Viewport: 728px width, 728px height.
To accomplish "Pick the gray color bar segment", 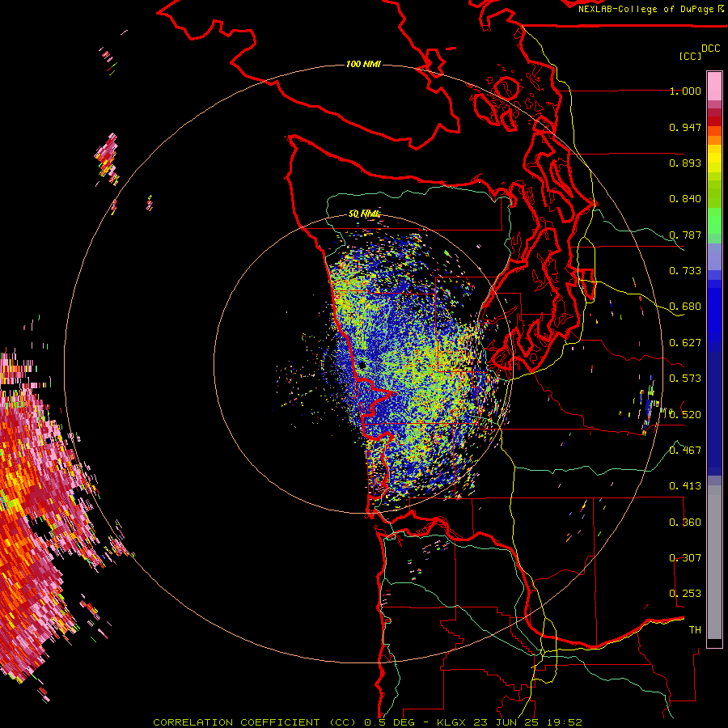I will point(714,562).
